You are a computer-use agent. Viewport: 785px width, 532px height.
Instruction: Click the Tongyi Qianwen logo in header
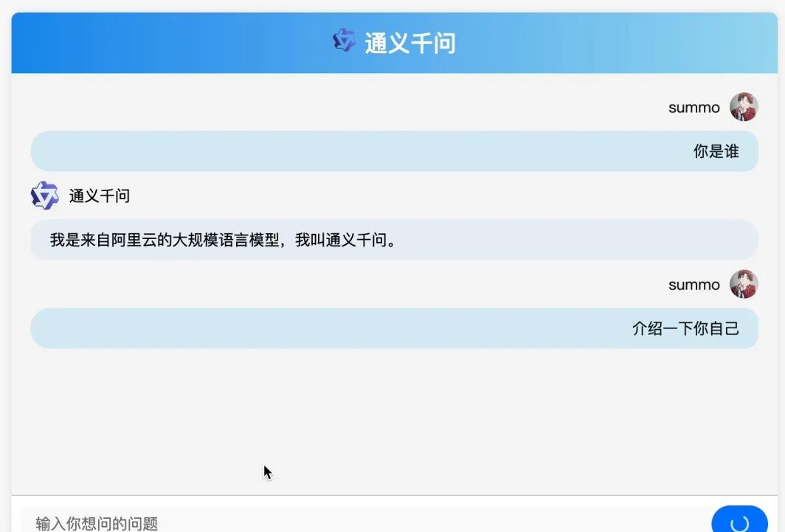[344, 41]
